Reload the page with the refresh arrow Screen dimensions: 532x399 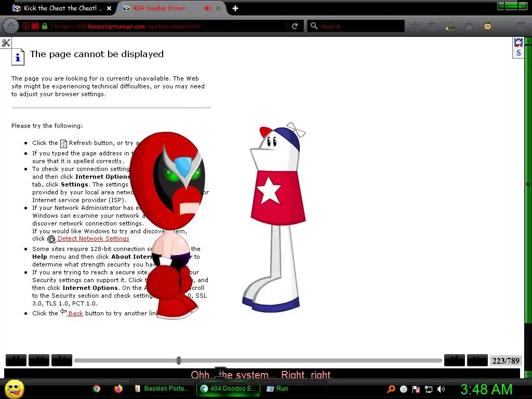pos(295,26)
